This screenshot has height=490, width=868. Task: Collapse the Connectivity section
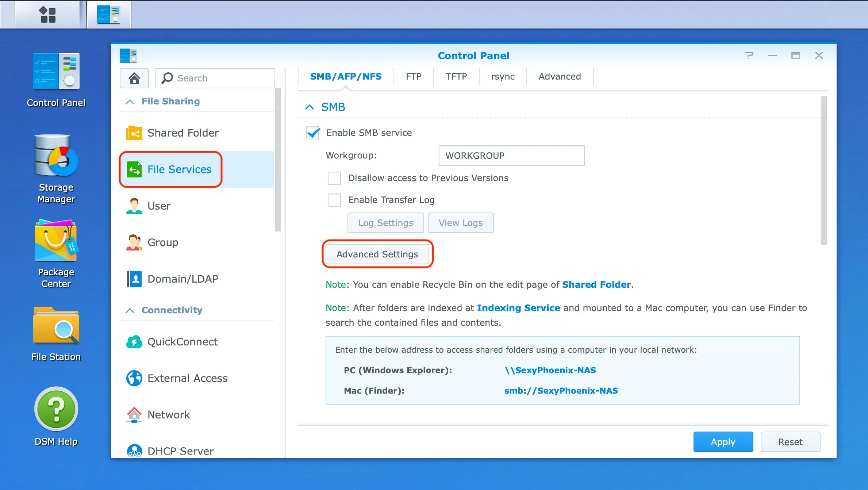(x=130, y=310)
